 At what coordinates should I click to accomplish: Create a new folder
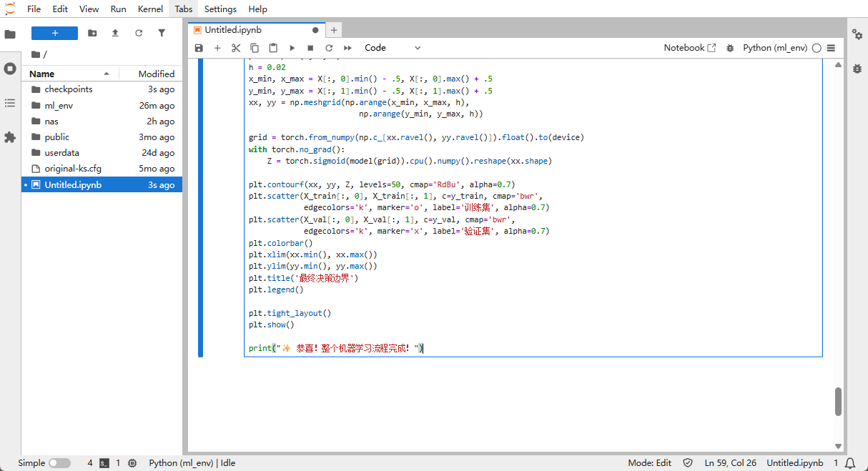click(92, 33)
